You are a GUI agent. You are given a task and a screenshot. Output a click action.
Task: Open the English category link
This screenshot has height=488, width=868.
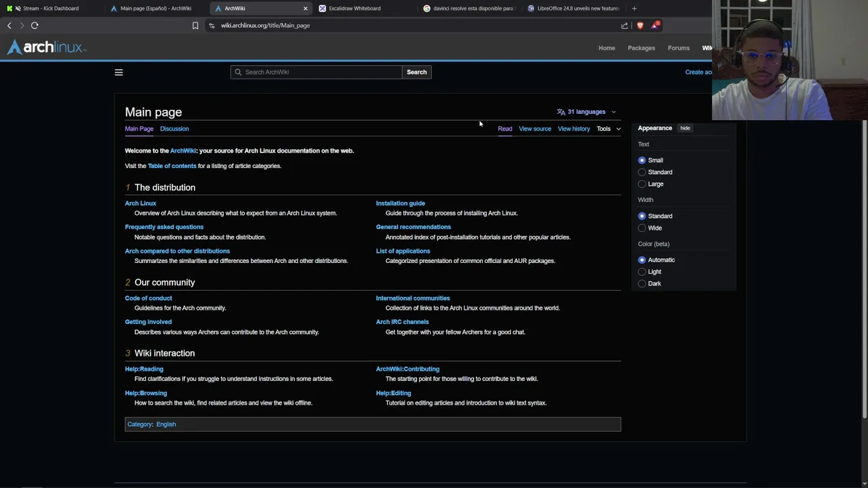(x=166, y=424)
